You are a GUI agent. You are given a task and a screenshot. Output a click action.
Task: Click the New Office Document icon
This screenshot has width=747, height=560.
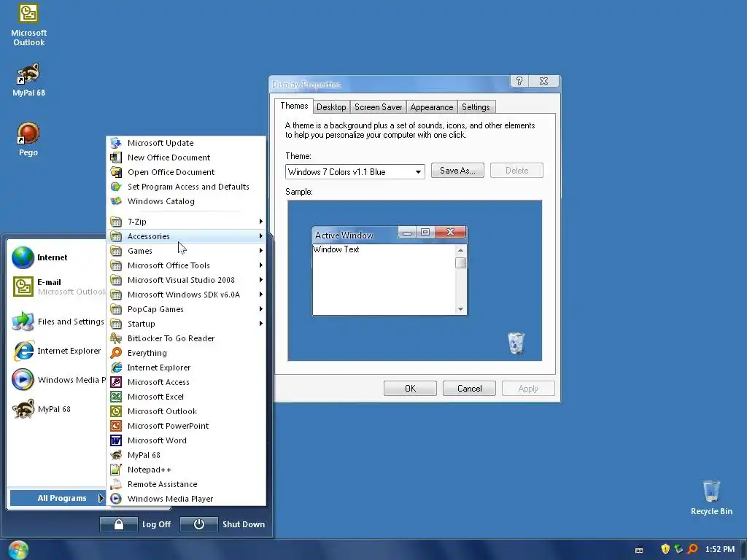[x=116, y=157]
